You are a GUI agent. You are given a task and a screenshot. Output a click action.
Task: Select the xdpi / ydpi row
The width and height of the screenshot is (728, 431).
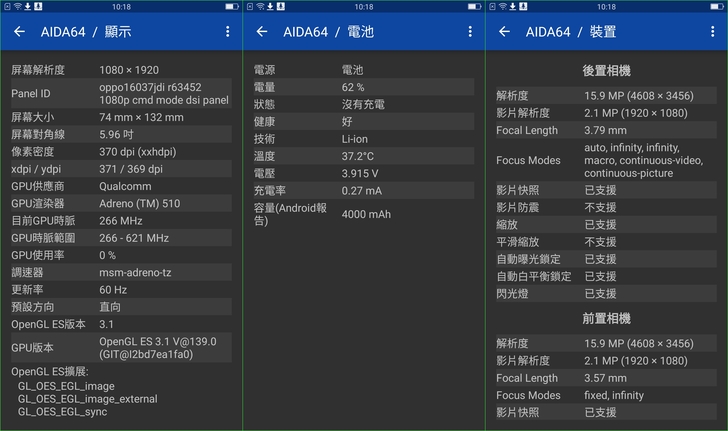click(x=121, y=169)
